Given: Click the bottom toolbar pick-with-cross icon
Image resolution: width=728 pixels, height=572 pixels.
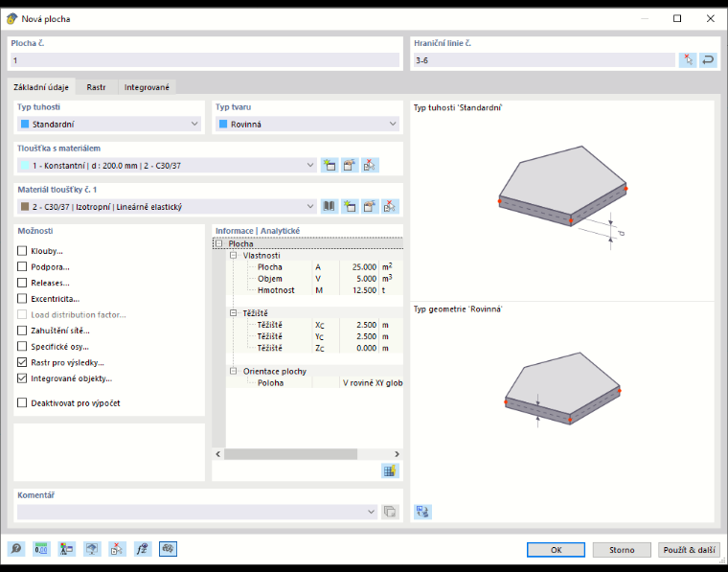Looking at the screenshot, I should tap(117, 549).
